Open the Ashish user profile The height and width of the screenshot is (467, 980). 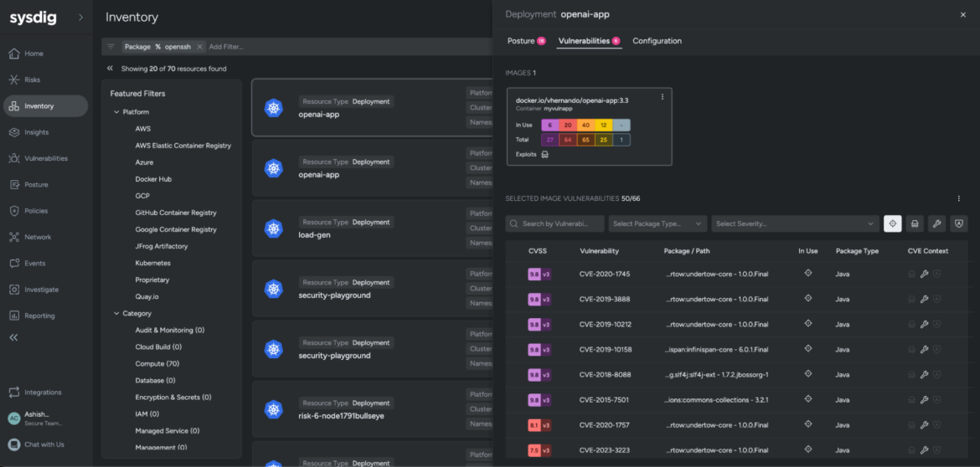tap(38, 418)
